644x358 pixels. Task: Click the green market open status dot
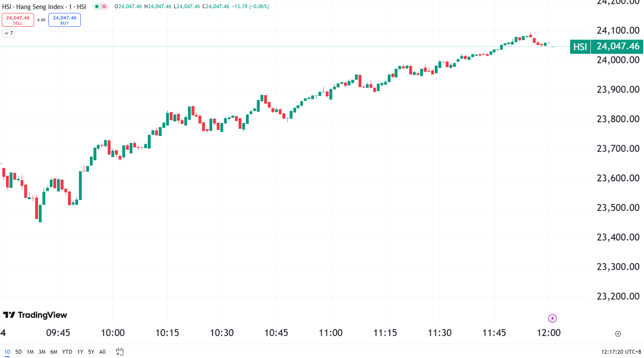(97, 6)
